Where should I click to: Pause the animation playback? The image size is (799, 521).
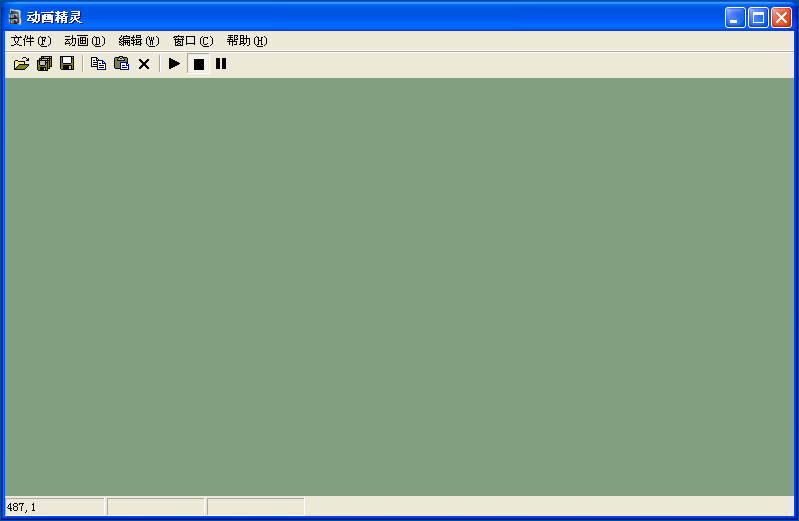click(x=221, y=64)
